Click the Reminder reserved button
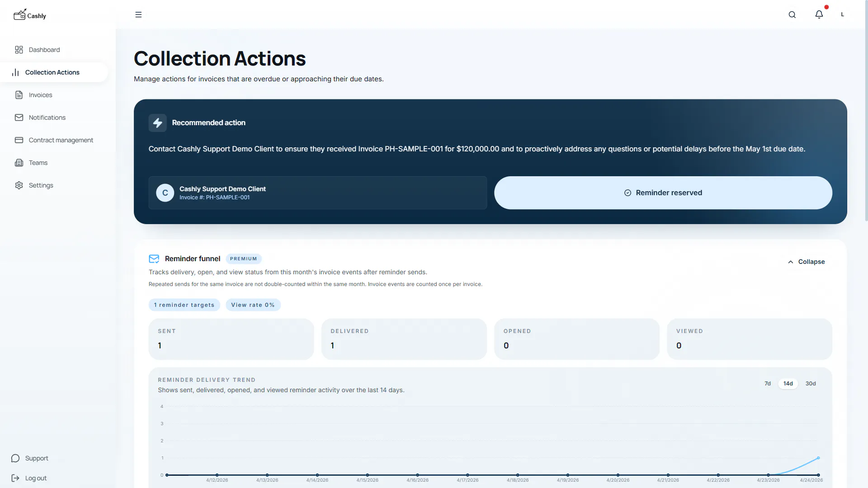This screenshot has height=488, width=868. click(x=663, y=193)
